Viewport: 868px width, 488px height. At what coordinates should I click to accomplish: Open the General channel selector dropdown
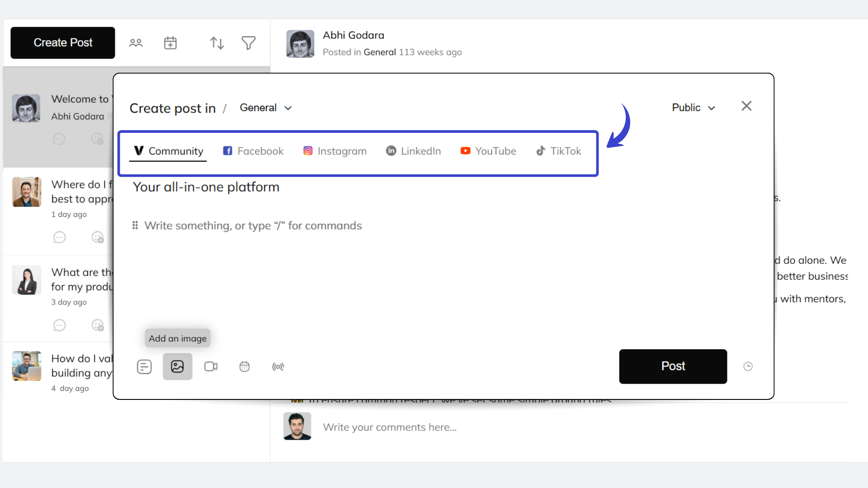[265, 108]
